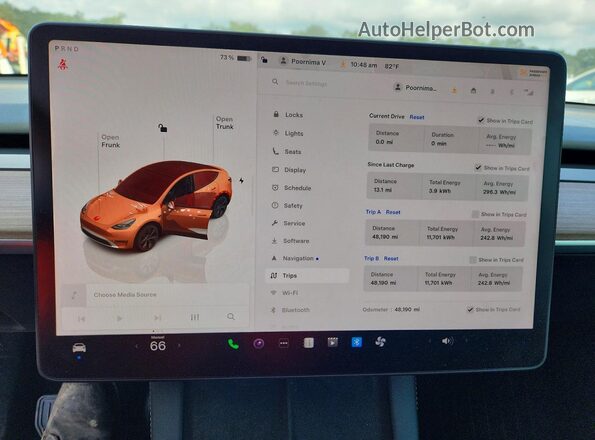595x440 pixels.
Task: Toggle Current Drive Show in Trips Card
Action: tap(481, 120)
